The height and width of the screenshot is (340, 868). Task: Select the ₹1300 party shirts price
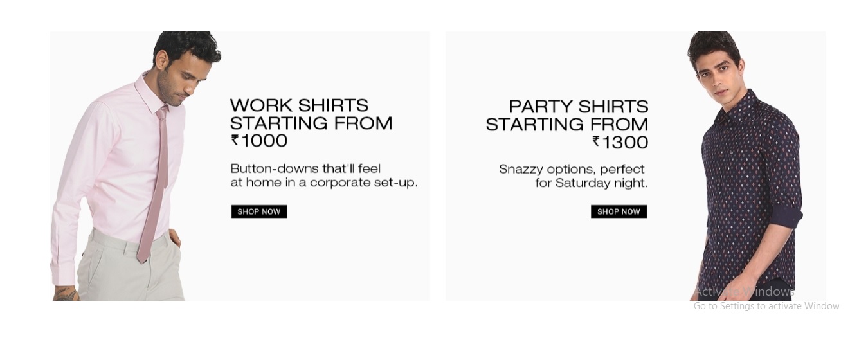[x=620, y=142]
